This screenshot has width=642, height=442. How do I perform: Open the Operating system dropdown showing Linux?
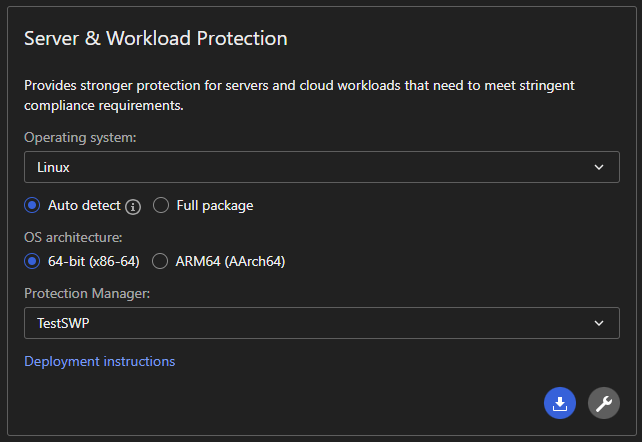[x=320, y=167]
